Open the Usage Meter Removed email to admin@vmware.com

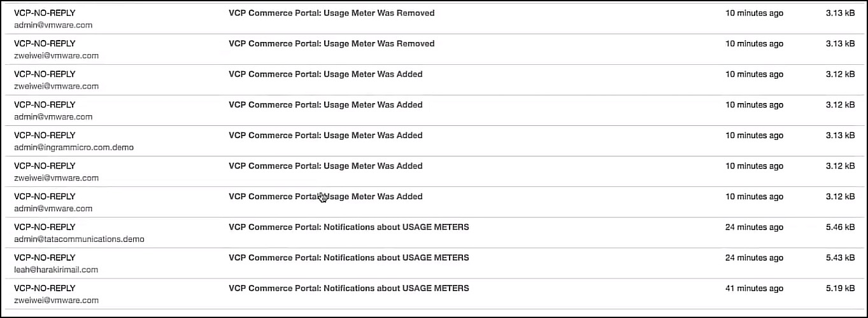(x=331, y=13)
